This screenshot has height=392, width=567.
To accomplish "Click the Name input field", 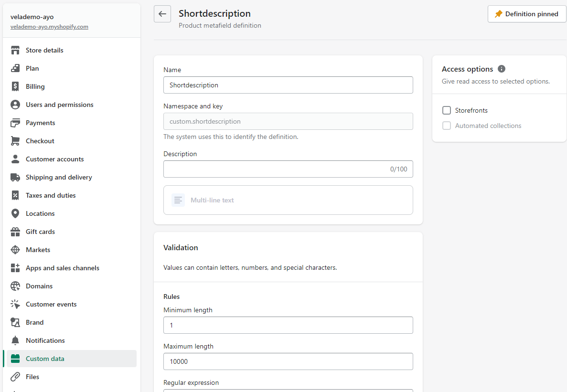I will tap(288, 85).
